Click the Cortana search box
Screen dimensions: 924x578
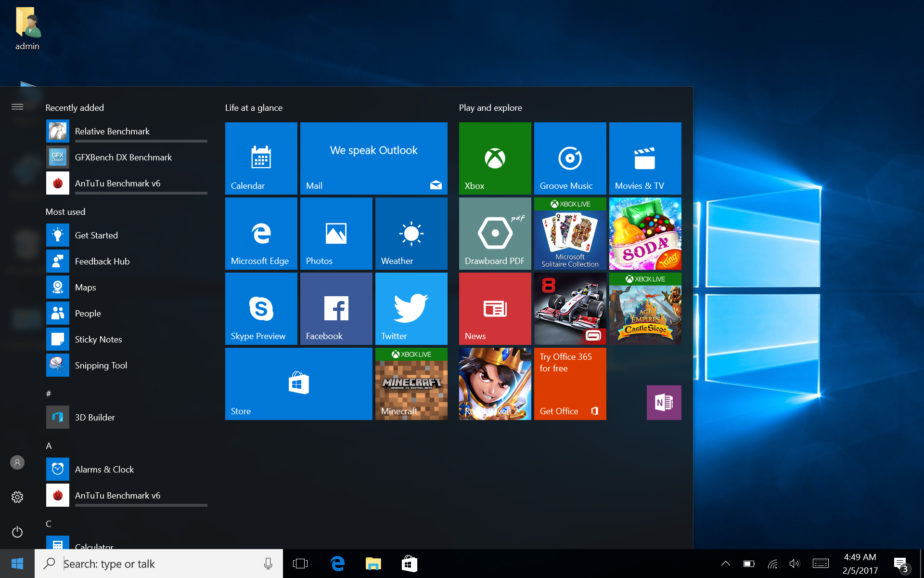[159, 564]
